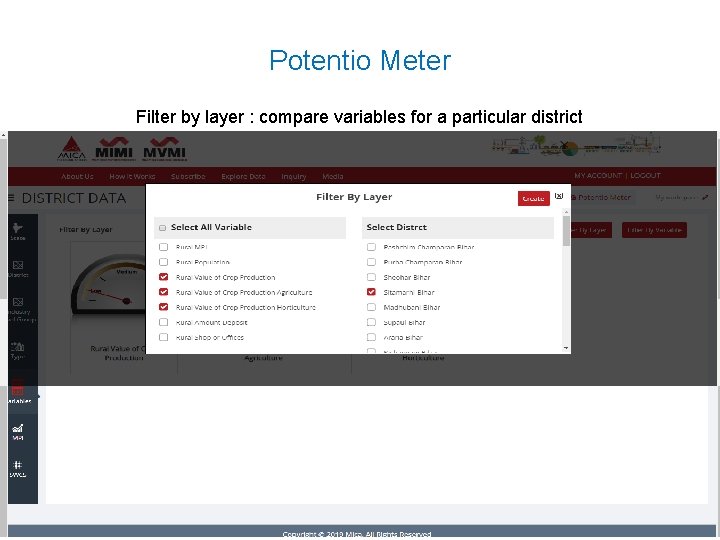The width and height of the screenshot is (720, 540).
Task: Click the red Create button
Action: click(x=534, y=198)
